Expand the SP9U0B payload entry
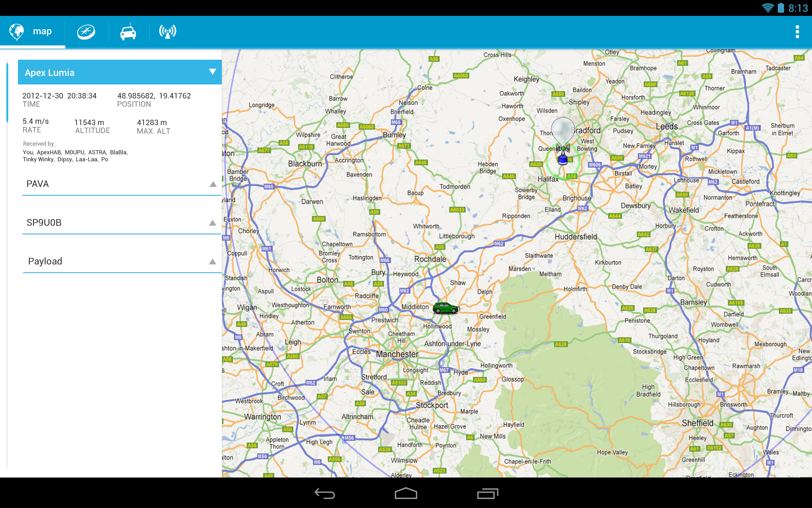This screenshot has width=812, height=508. coord(121,223)
